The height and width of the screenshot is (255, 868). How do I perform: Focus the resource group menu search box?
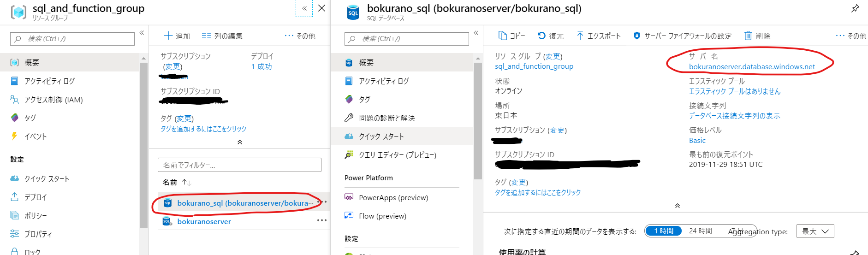tap(72, 39)
